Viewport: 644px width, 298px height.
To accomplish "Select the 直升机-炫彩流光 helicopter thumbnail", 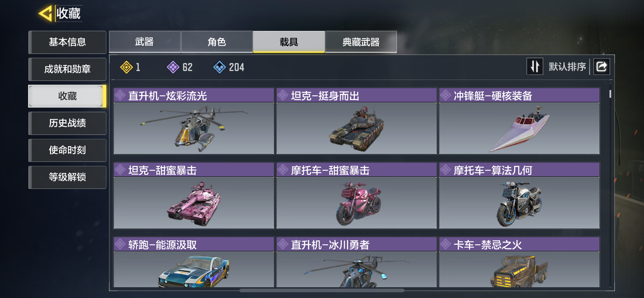I will 194,128.
